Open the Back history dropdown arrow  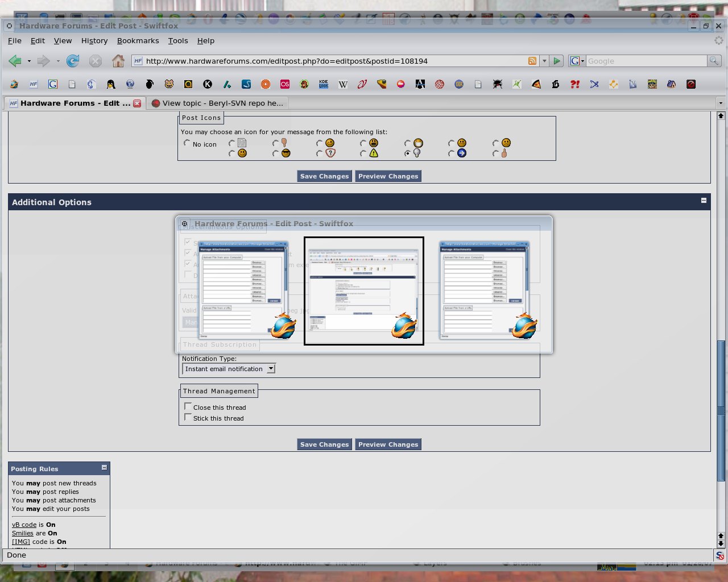coord(29,61)
